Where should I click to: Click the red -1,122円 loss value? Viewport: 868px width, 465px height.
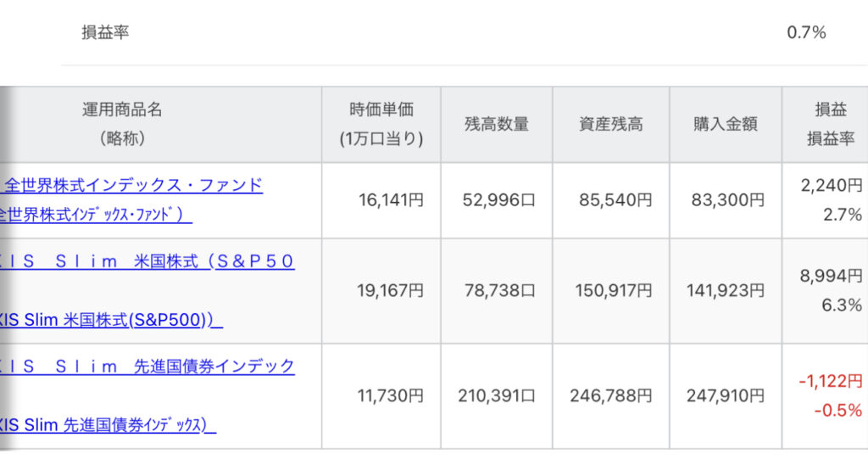[831, 381]
